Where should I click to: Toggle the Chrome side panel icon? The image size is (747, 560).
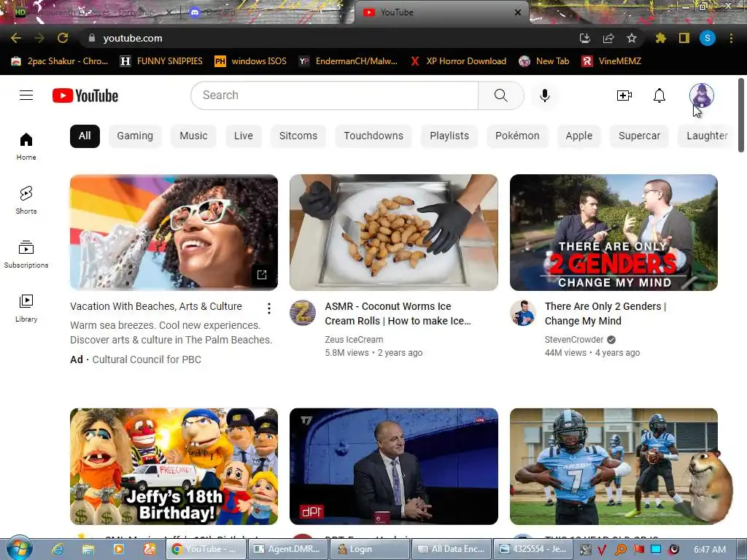pyautogui.click(x=684, y=38)
